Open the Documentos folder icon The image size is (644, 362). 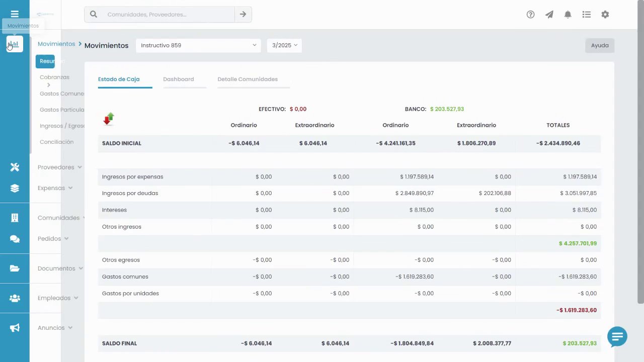[x=15, y=268]
